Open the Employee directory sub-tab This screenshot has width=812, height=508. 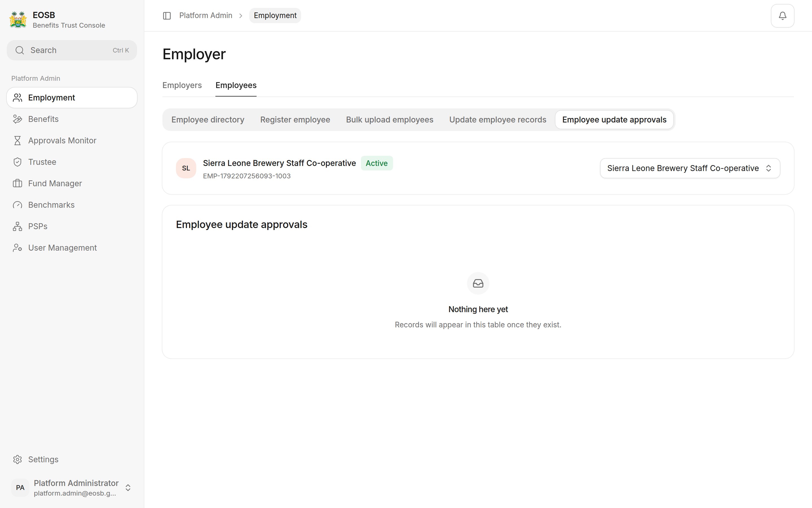pyautogui.click(x=208, y=120)
